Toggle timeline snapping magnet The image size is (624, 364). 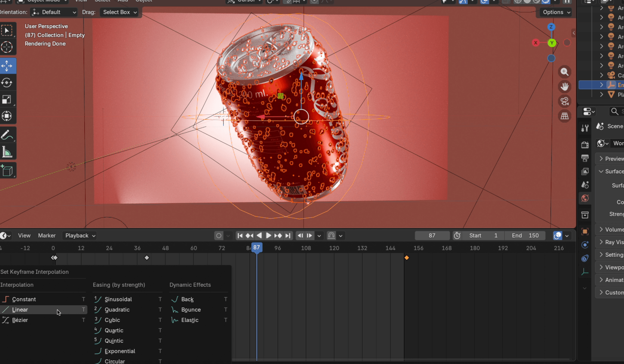coord(331,235)
